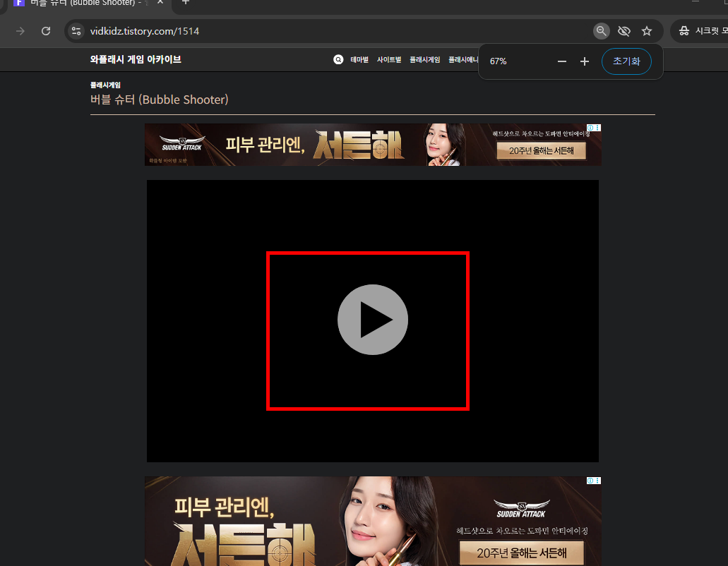
Task: Click the 와플래시 게임 아카이브 site title link
Action: 134,59
